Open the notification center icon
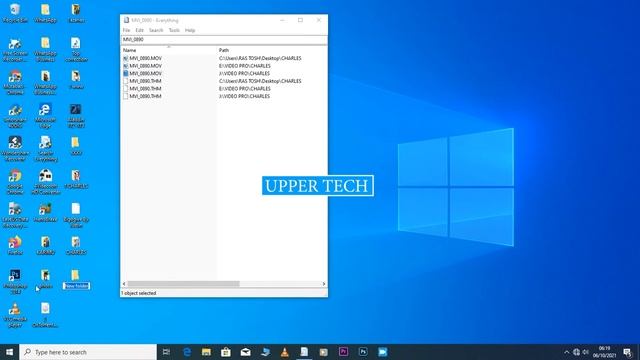 point(628,352)
